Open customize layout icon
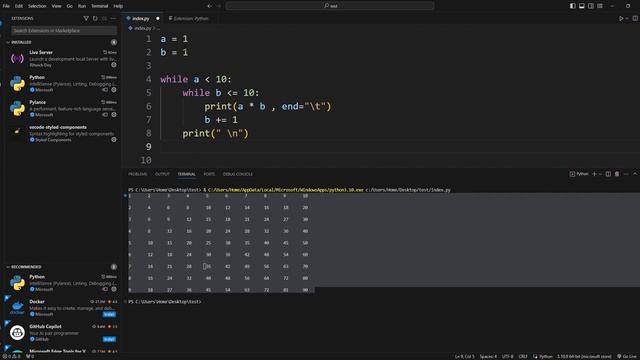The width and height of the screenshot is (640, 360). tap(600, 6)
